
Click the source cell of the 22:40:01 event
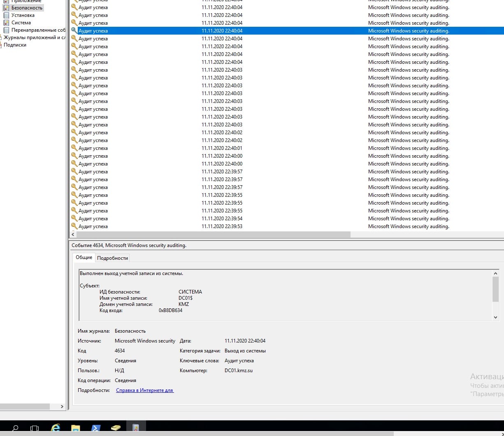(x=409, y=148)
